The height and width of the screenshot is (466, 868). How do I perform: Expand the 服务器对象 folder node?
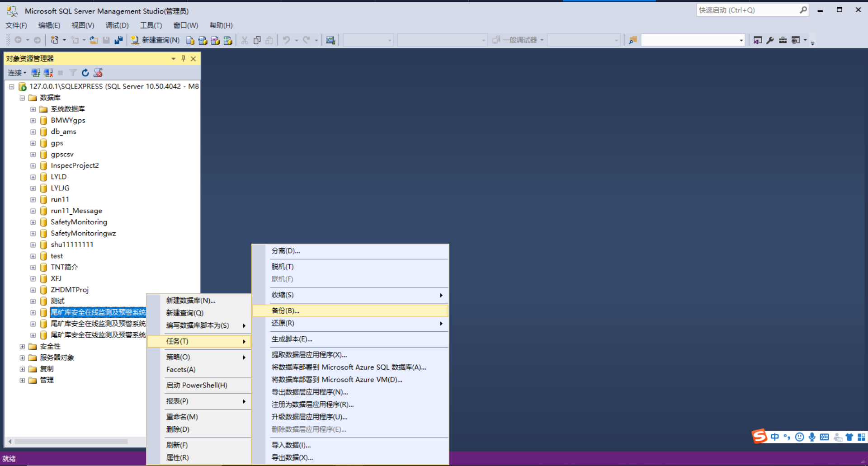[x=22, y=358]
